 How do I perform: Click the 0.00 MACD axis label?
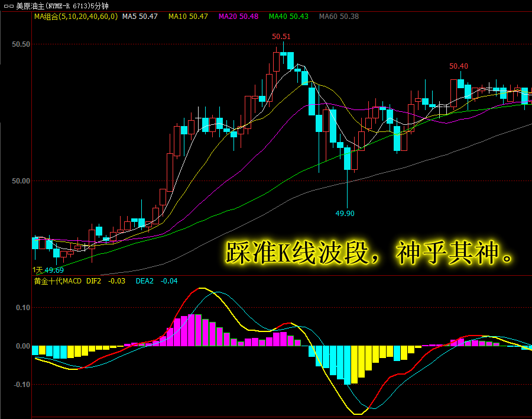pos(23,346)
